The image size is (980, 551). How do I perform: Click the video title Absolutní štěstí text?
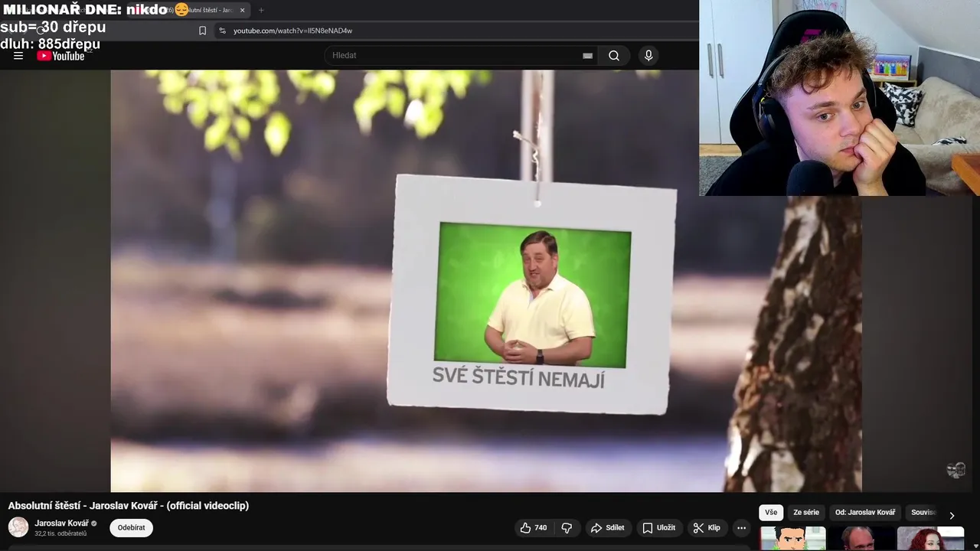point(129,505)
